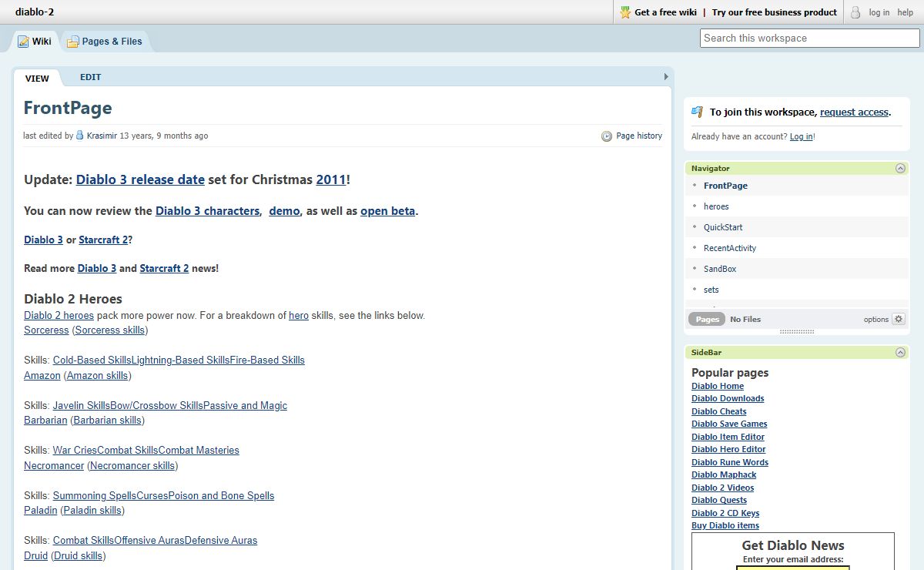Screen dimensions: 924x570
Task: Click the gear icon next to options
Action: point(899,319)
